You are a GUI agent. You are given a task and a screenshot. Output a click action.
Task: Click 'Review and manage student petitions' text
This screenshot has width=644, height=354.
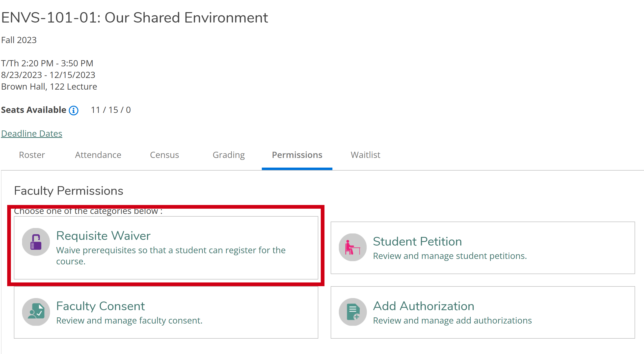(450, 256)
